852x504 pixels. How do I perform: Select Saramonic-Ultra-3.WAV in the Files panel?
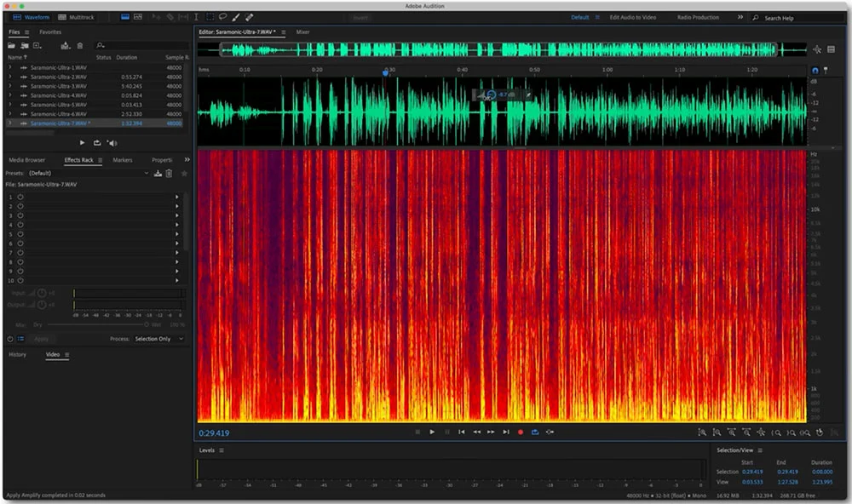[x=60, y=85]
